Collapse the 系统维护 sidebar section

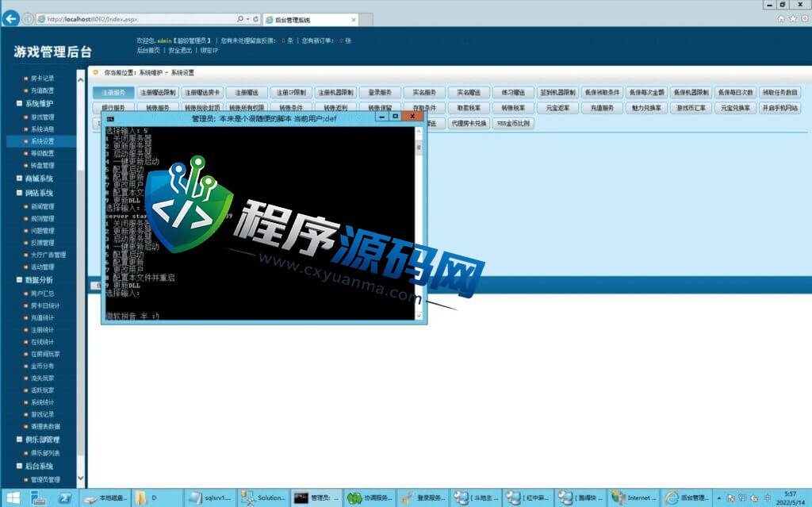pos(19,103)
